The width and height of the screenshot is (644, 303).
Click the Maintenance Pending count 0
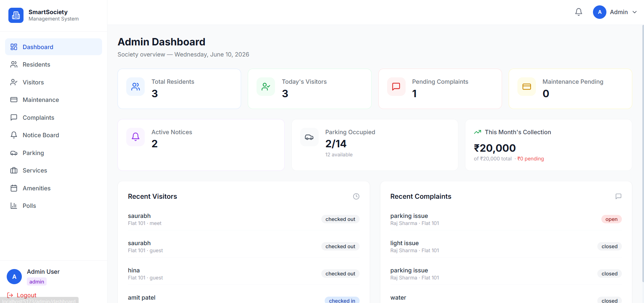coord(546,93)
